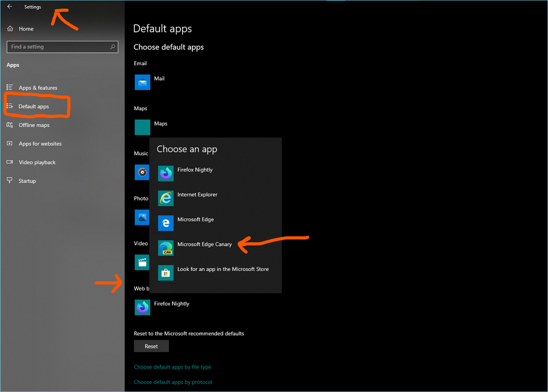Select Internet Explorer label in list

click(x=197, y=195)
